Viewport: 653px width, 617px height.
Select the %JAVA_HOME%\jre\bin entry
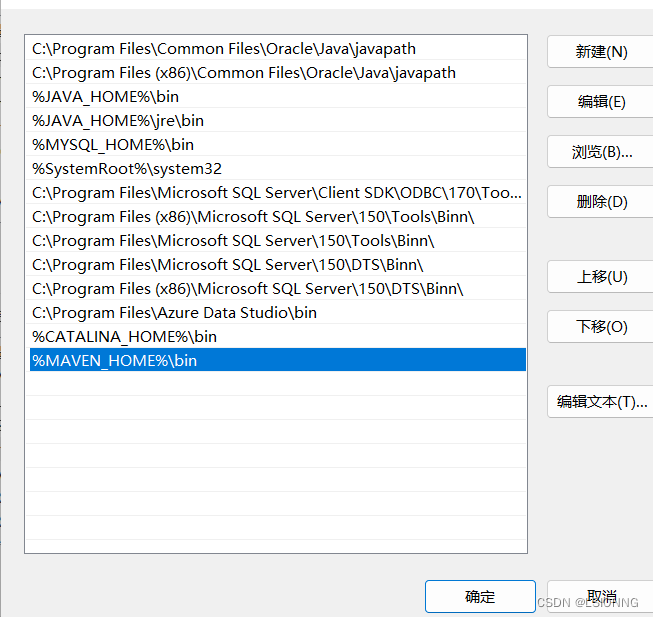[x=278, y=121]
